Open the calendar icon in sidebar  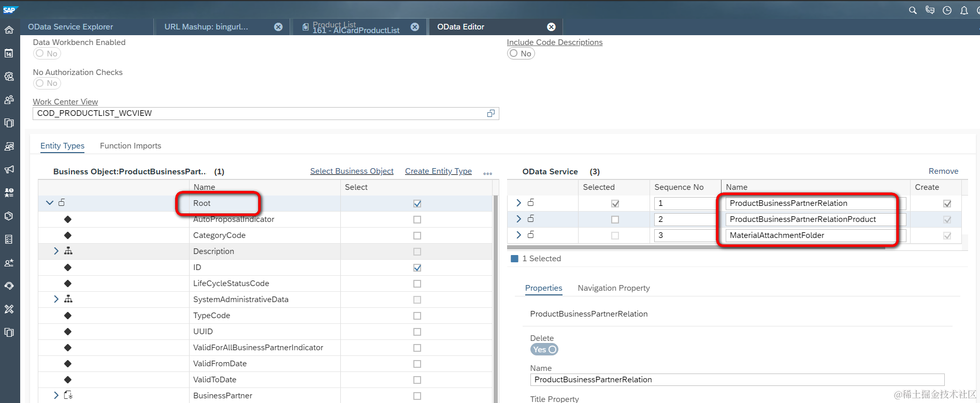[9, 53]
